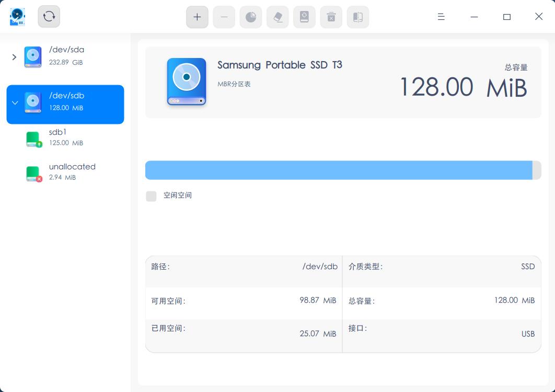Click the delete partition minus icon
555x392 pixels.
[x=224, y=16]
